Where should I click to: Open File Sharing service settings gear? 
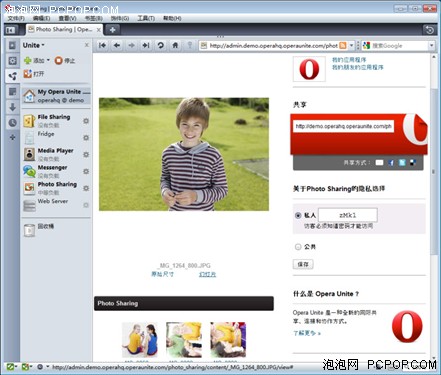86,121
